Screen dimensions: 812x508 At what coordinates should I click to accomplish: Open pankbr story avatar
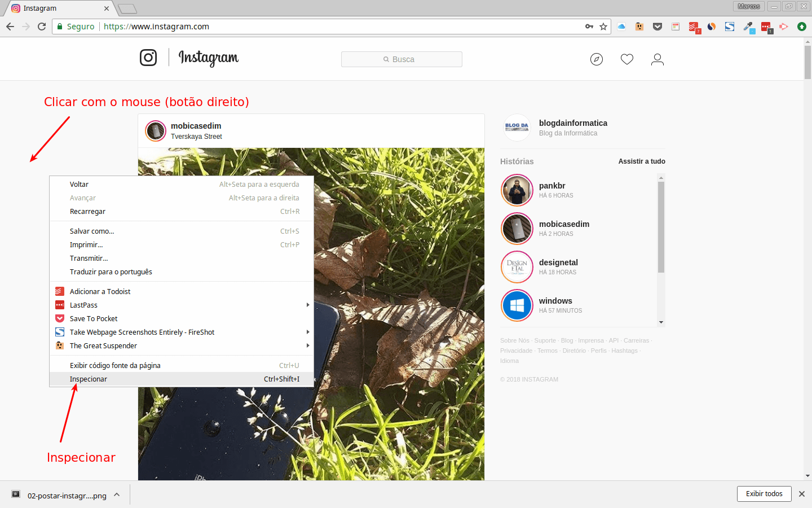pos(517,190)
